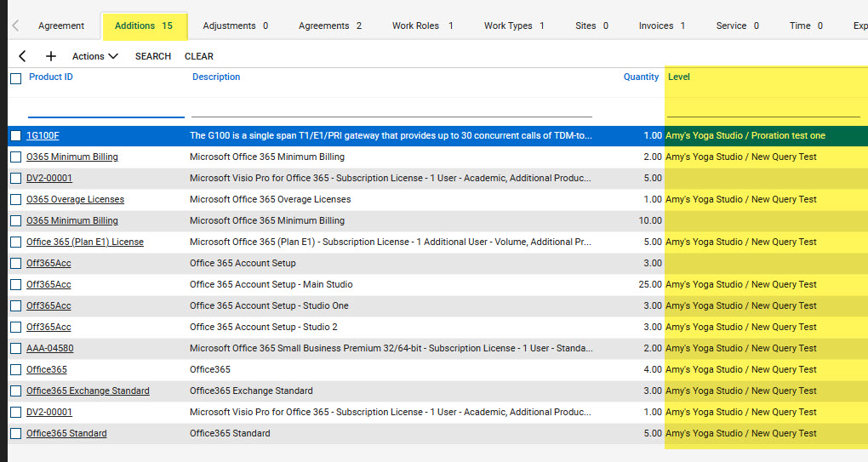Check the box for Off365Acc Studio One row
This screenshot has height=462, width=868.
click(16, 306)
